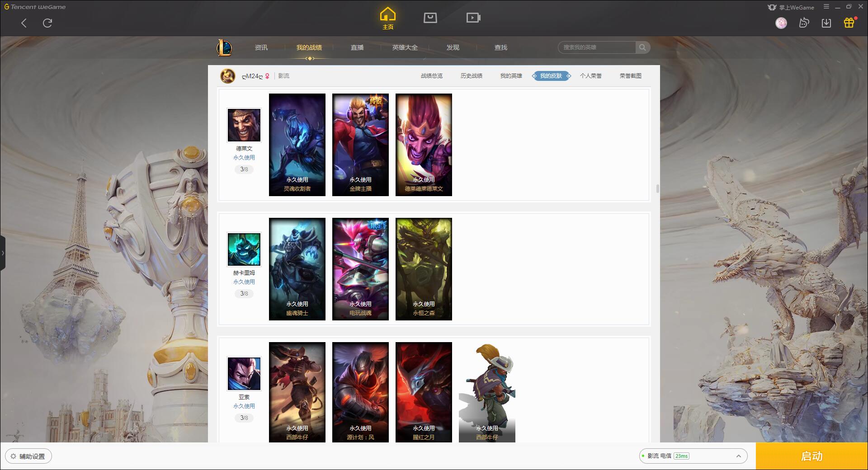Open the 英雄大全 tab
Viewport: 868px width, 470px height.
click(x=405, y=47)
